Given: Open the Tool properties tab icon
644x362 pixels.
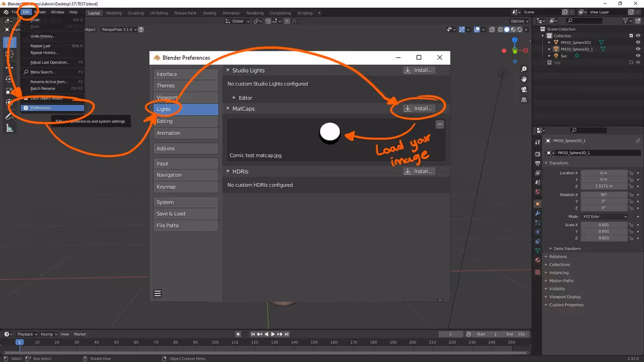Looking at the screenshot, I should 538,142.
